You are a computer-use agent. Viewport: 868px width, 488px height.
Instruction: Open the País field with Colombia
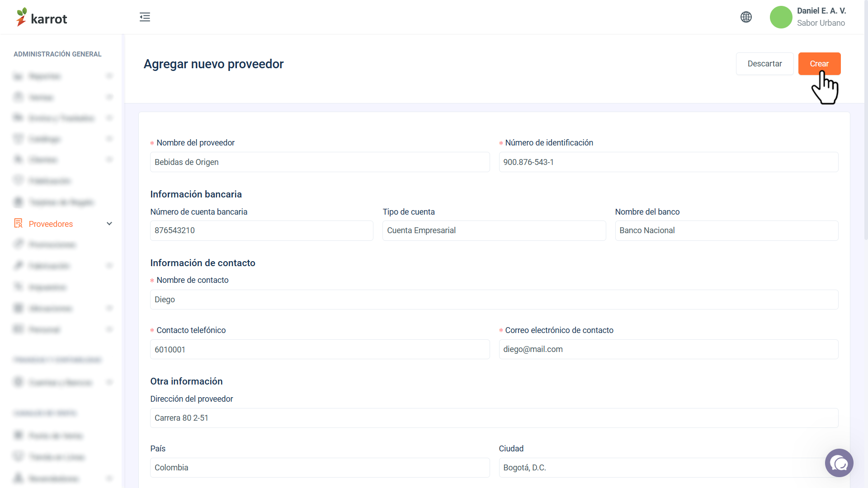pos(320,468)
